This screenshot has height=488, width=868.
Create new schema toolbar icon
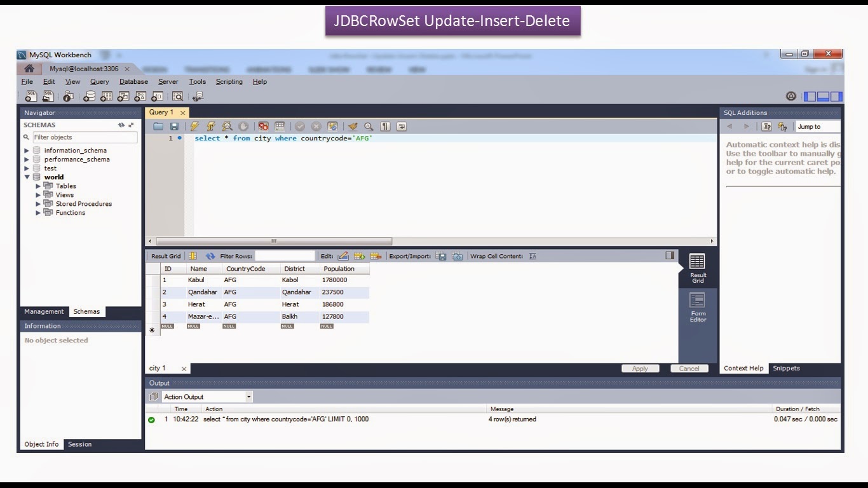click(90, 97)
